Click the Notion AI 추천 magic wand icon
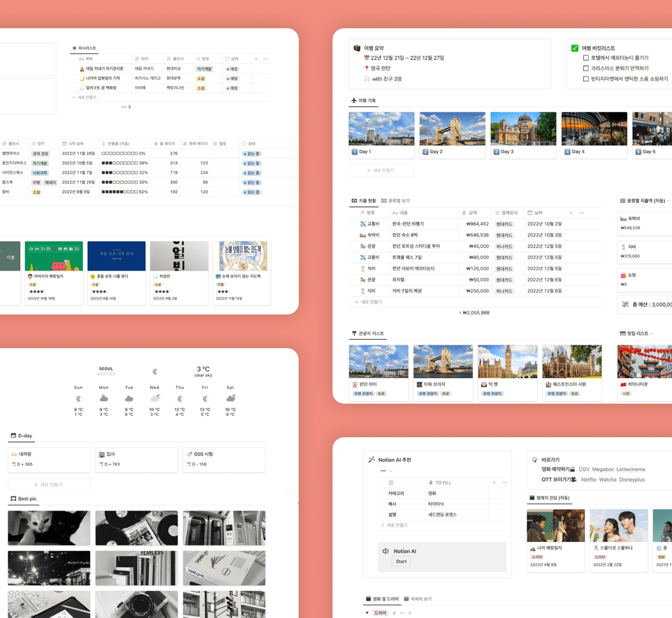Viewport: 672px width, 618px height. (372, 460)
